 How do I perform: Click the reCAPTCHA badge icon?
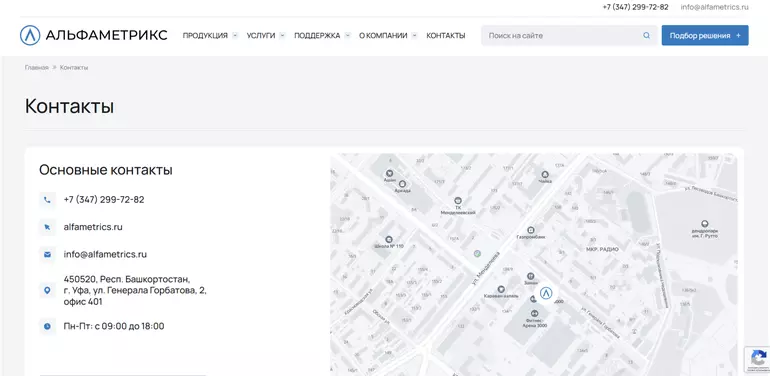click(758, 359)
